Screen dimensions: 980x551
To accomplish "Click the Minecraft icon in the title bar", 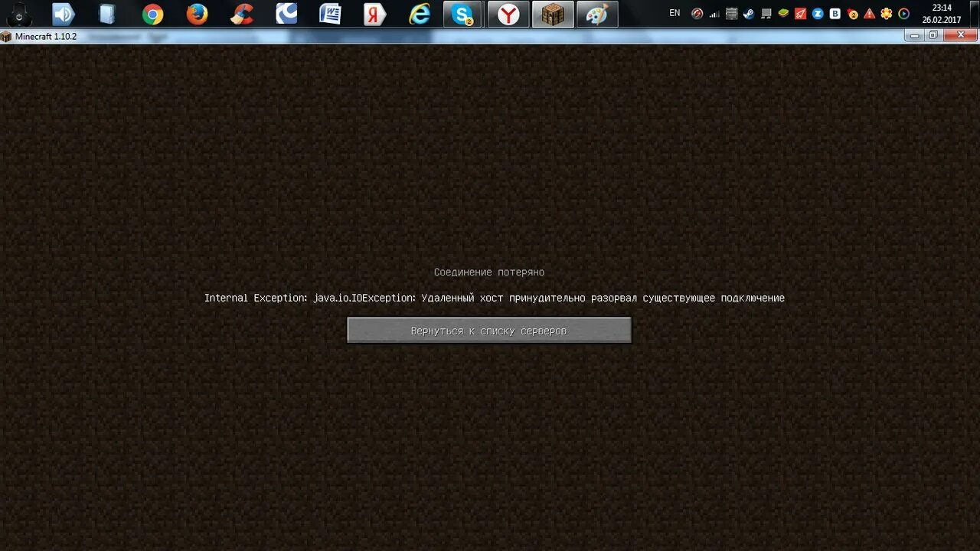I will pos(6,36).
